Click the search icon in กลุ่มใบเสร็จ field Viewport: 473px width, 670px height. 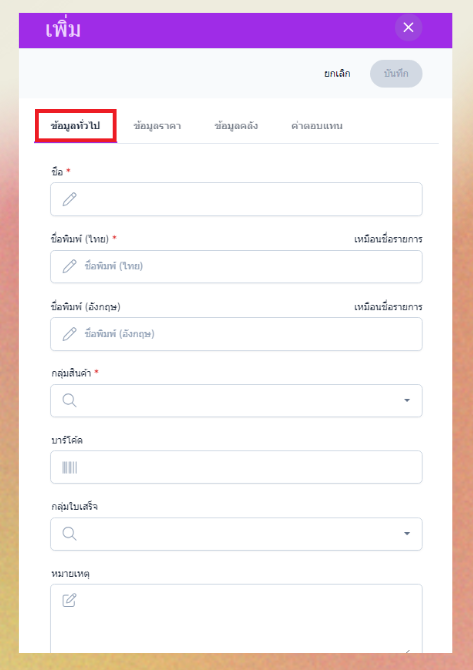tap(69, 534)
